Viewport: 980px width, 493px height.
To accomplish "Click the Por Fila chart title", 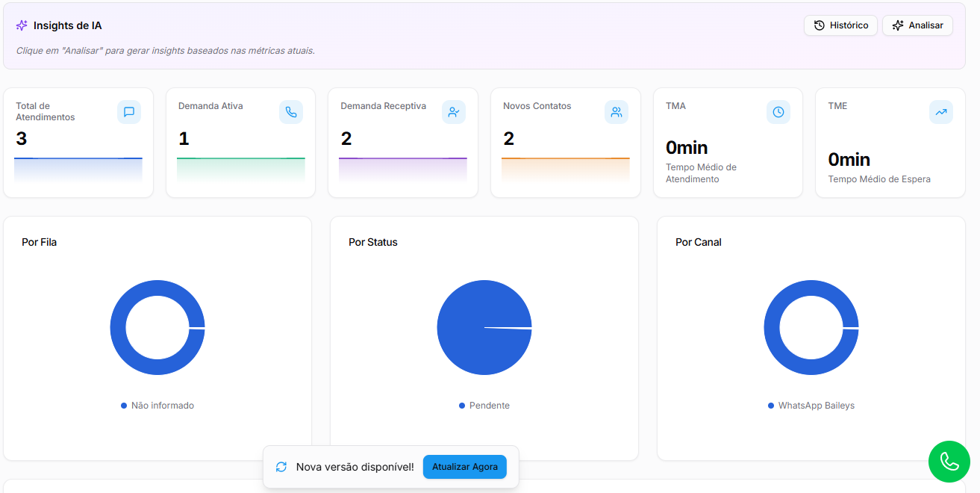I will [x=40, y=242].
